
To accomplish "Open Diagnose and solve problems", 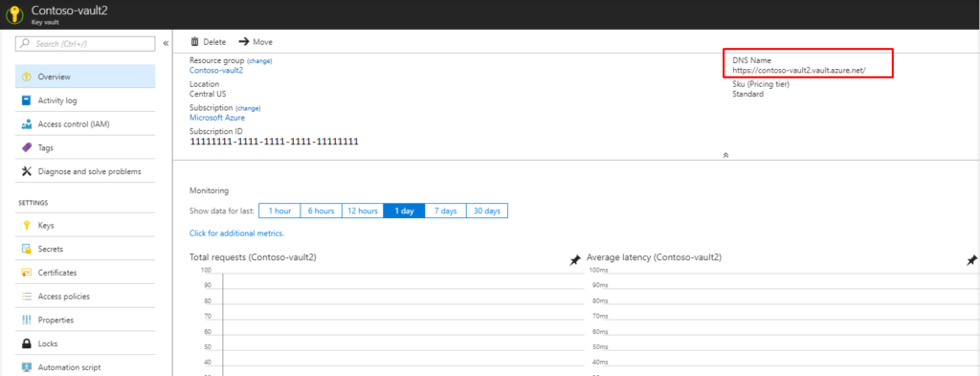I will pos(85,171).
